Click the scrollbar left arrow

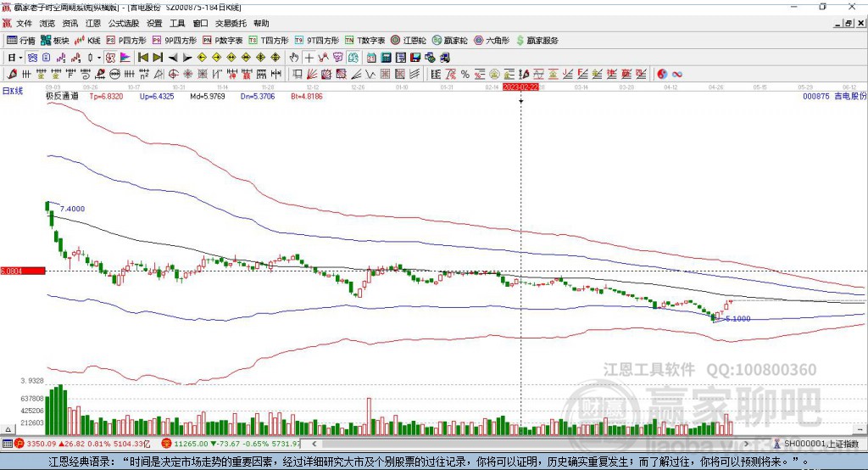(314, 444)
